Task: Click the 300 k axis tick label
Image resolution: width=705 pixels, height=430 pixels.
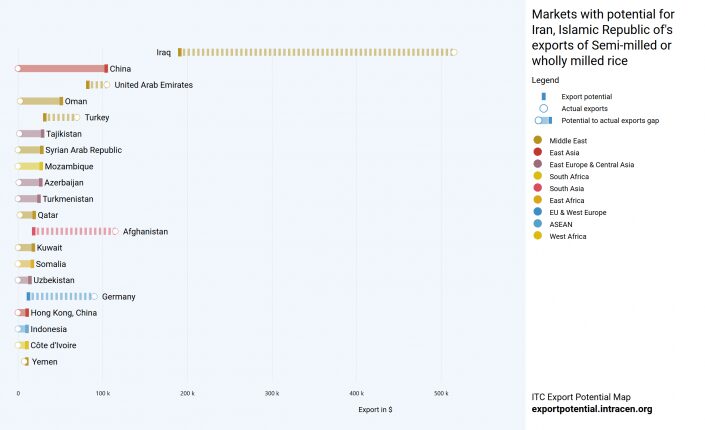Action: (x=272, y=393)
